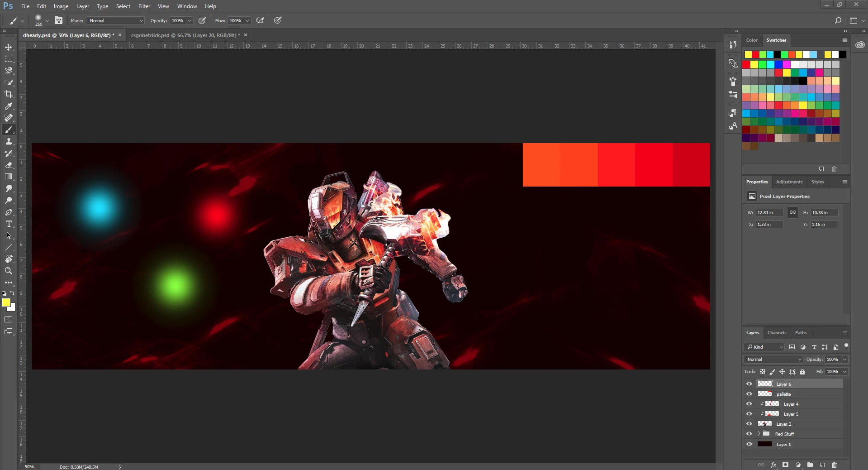This screenshot has height=470, width=868.
Task: Open the File menu
Action: (x=25, y=6)
